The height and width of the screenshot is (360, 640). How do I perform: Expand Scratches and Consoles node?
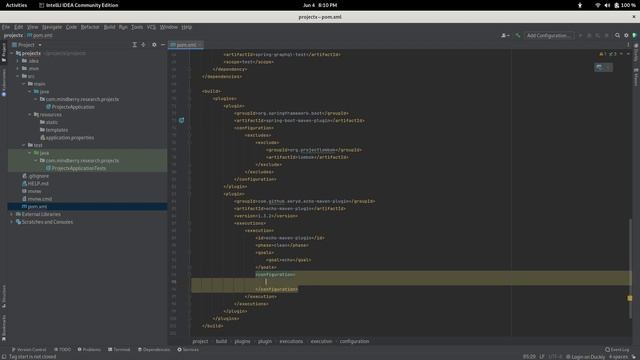[x=12, y=222]
